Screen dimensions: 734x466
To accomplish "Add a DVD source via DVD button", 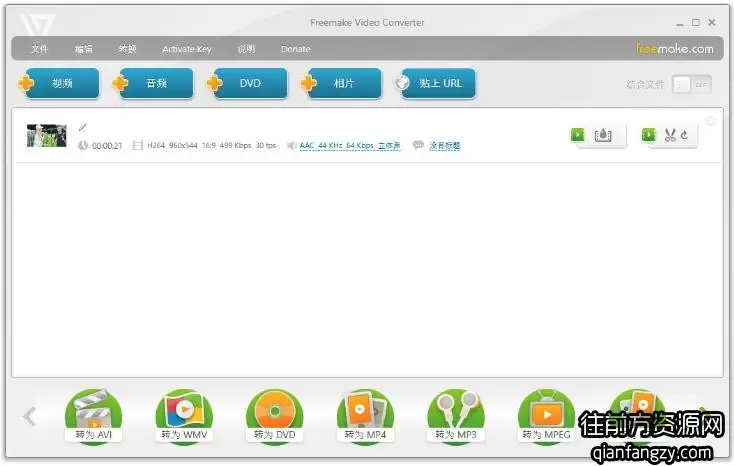I will coord(248,83).
